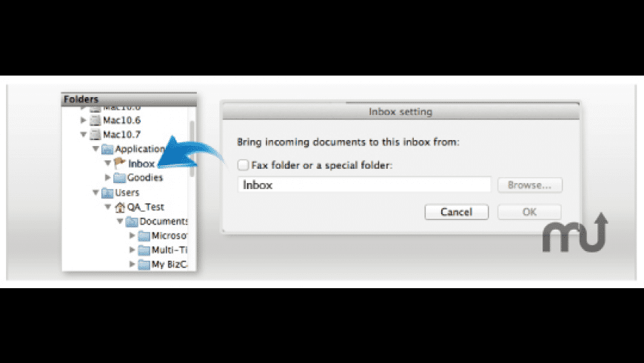
Task: Expand the Mac10.6 tree node
Action: click(83, 120)
